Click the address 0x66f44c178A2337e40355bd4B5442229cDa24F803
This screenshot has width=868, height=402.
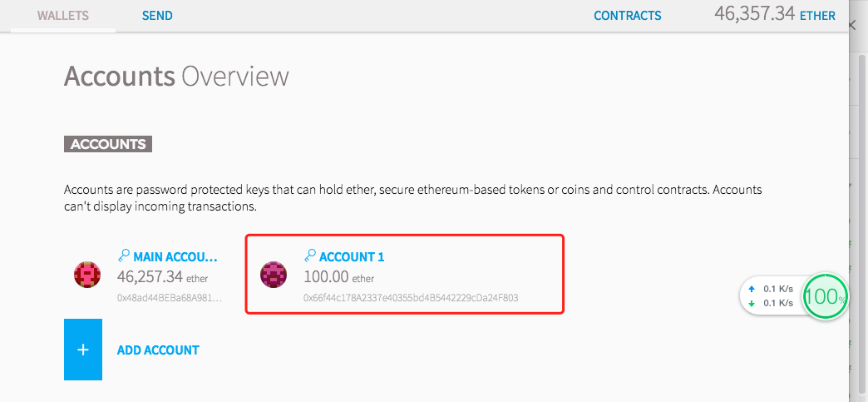point(411,298)
